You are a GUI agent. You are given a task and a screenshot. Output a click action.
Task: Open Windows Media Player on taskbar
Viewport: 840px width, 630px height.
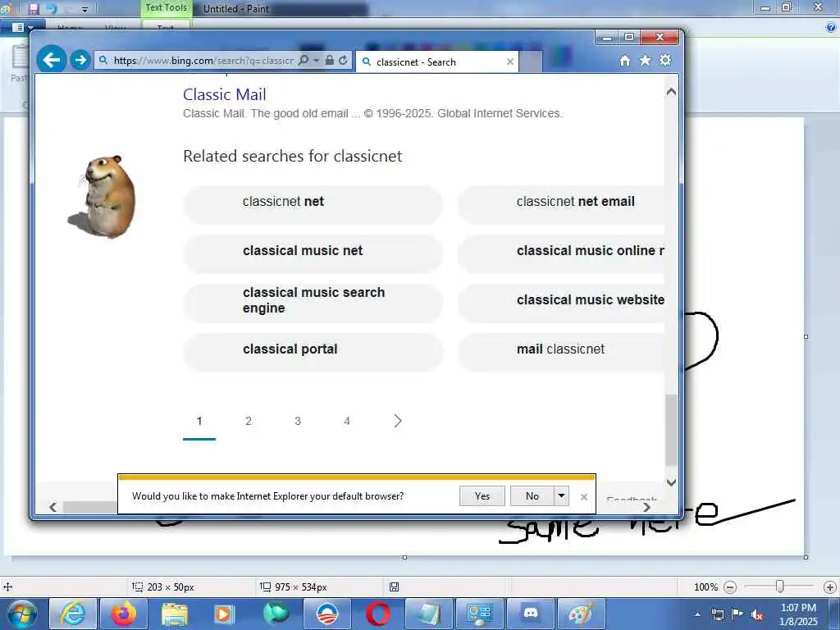[225, 614]
